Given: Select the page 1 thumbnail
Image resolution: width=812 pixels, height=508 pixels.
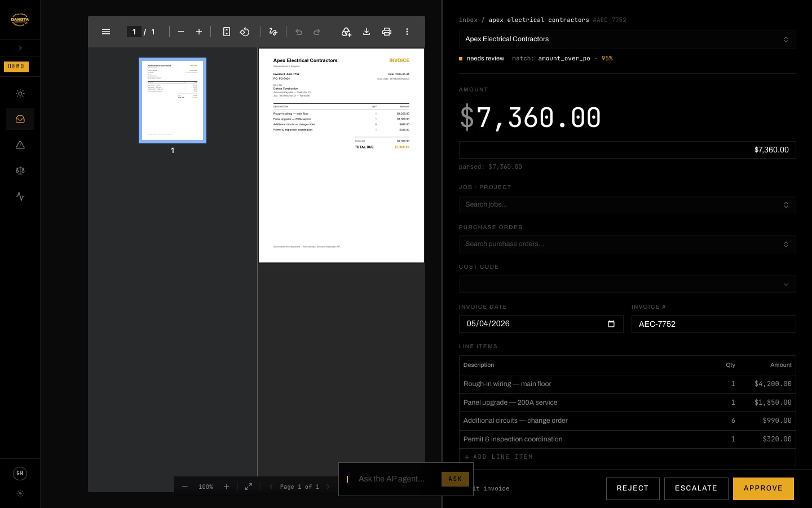Looking at the screenshot, I should [x=173, y=100].
